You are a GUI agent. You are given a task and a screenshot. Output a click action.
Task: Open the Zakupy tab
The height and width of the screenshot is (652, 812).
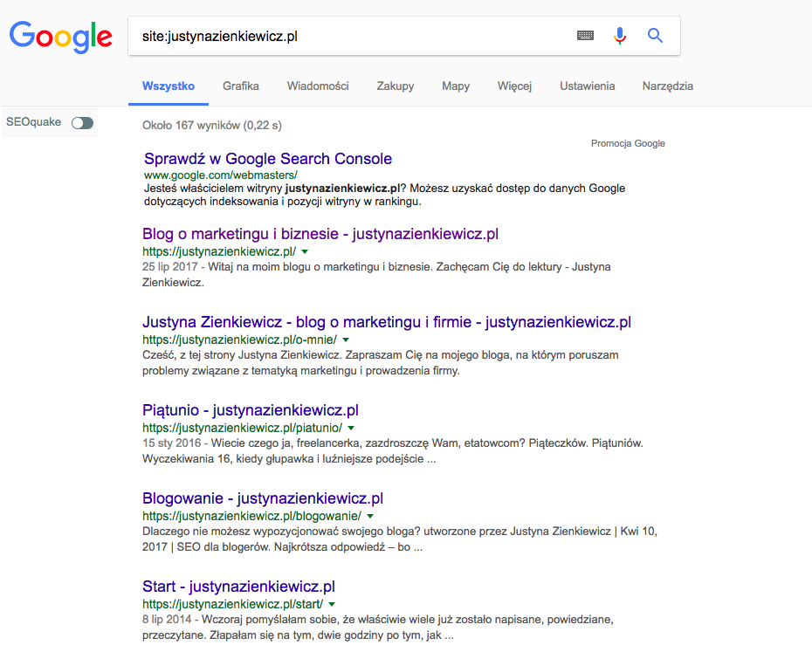pos(396,86)
